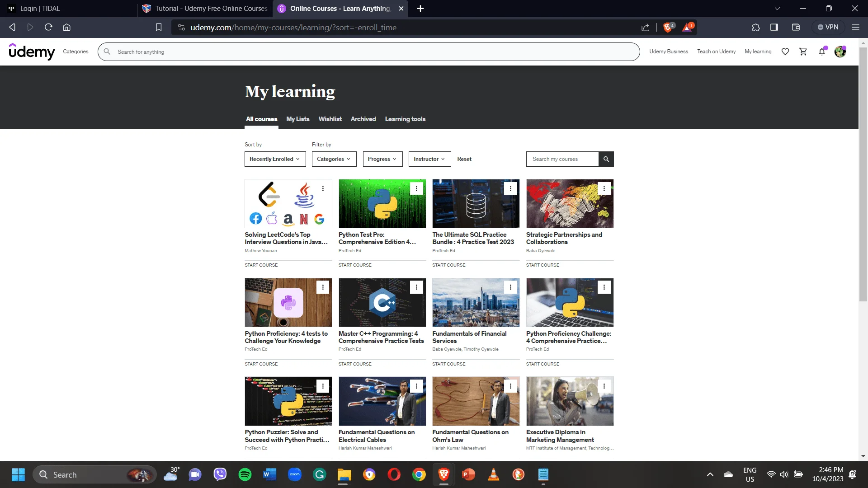
Task: Switch to the All courses tab
Action: coord(261,119)
